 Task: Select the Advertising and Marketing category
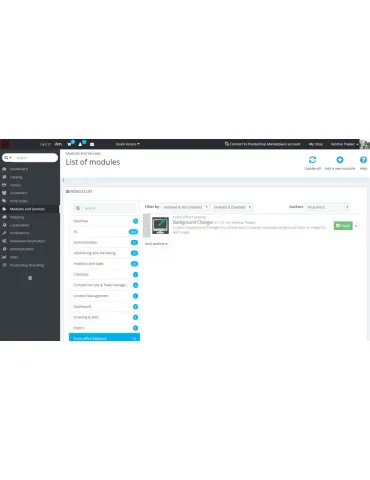[x=104, y=253]
